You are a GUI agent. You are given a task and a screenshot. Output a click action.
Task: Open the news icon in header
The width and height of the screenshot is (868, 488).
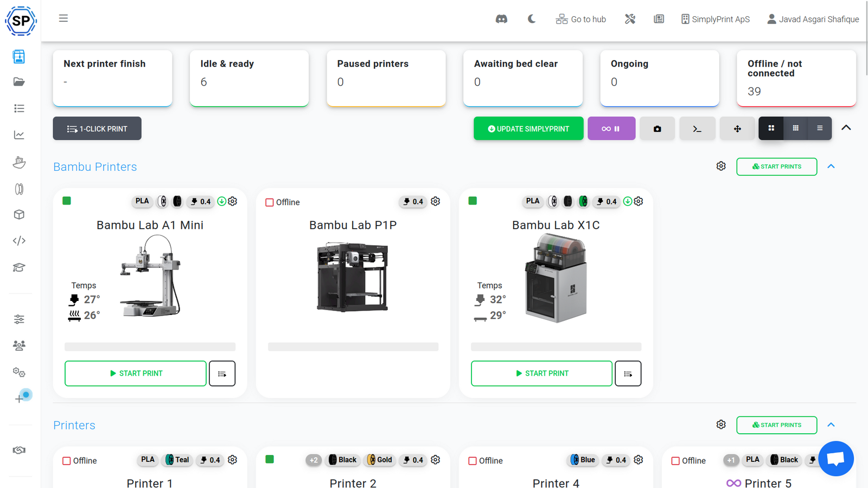pos(659,19)
